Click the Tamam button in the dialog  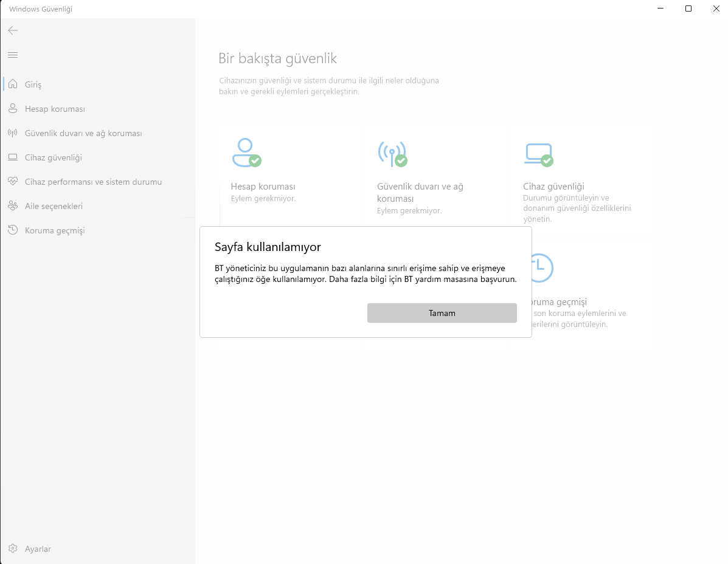(x=442, y=313)
